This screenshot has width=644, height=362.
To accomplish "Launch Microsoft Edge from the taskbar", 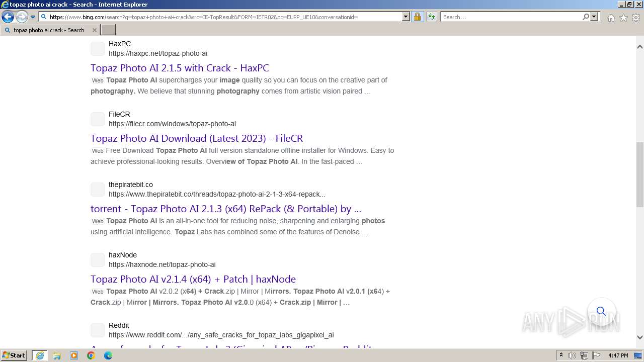I will click(x=108, y=355).
